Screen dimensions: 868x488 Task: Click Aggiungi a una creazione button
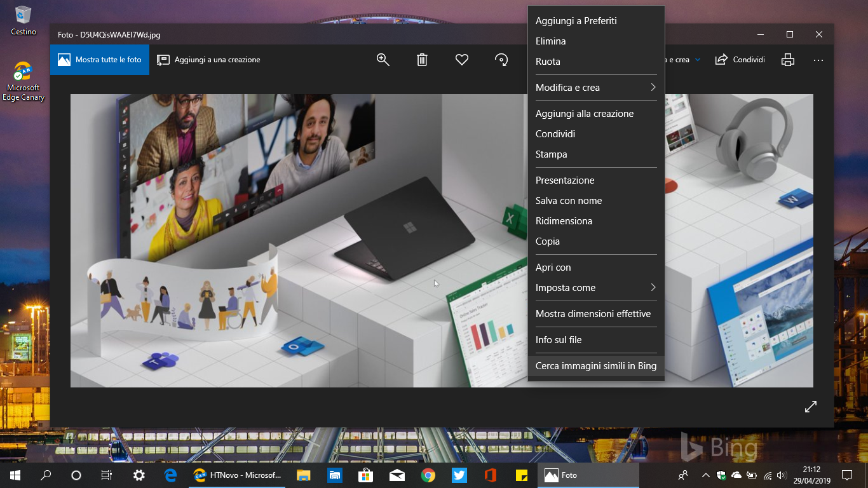(208, 60)
